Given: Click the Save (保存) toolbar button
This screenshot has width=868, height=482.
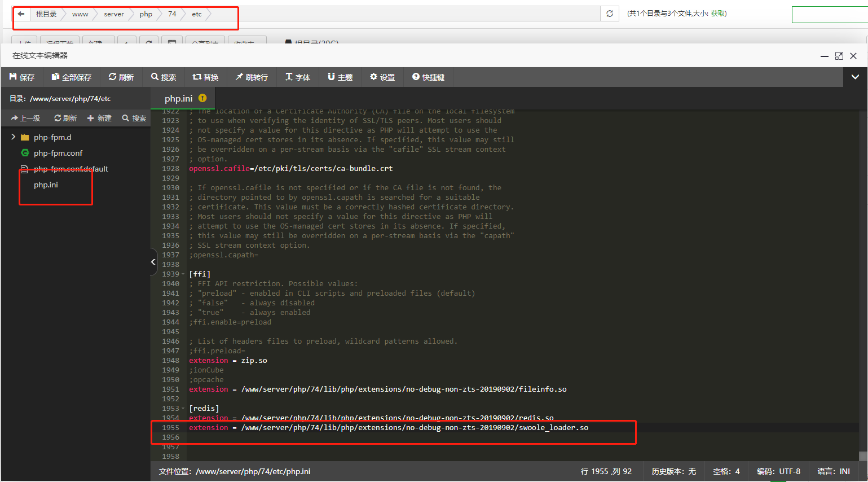Looking at the screenshot, I should 22,77.
